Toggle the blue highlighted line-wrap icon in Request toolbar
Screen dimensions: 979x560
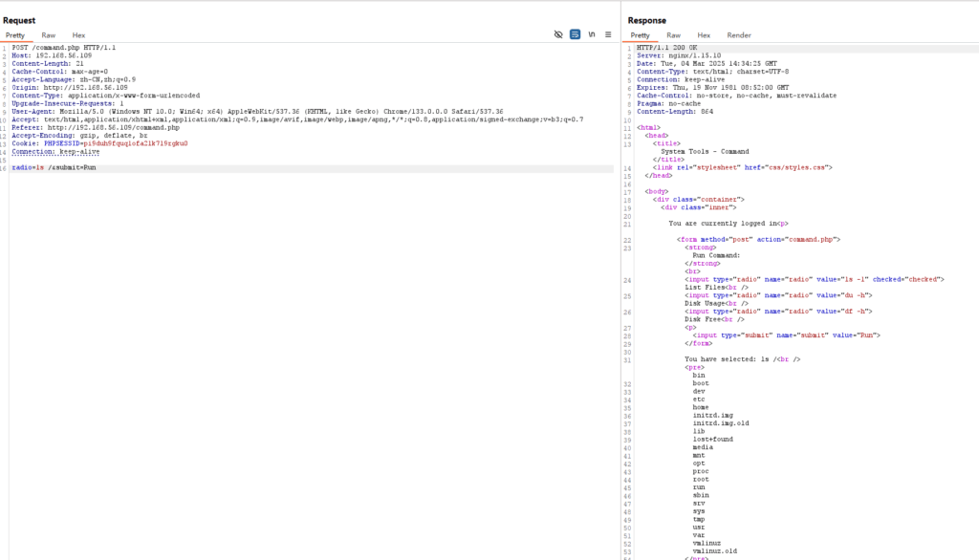(x=575, y=34)
